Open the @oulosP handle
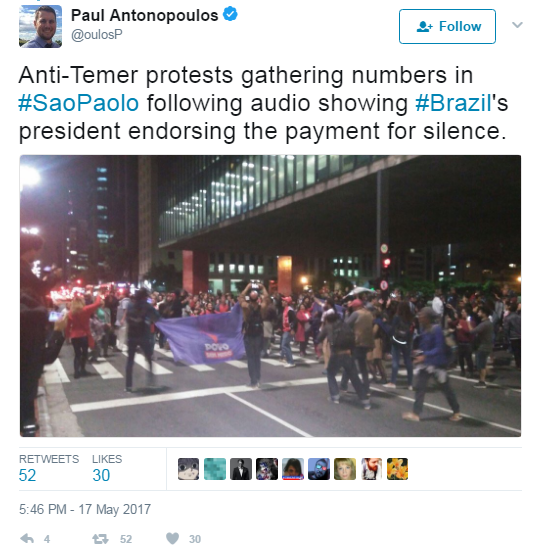 point(97,35)
